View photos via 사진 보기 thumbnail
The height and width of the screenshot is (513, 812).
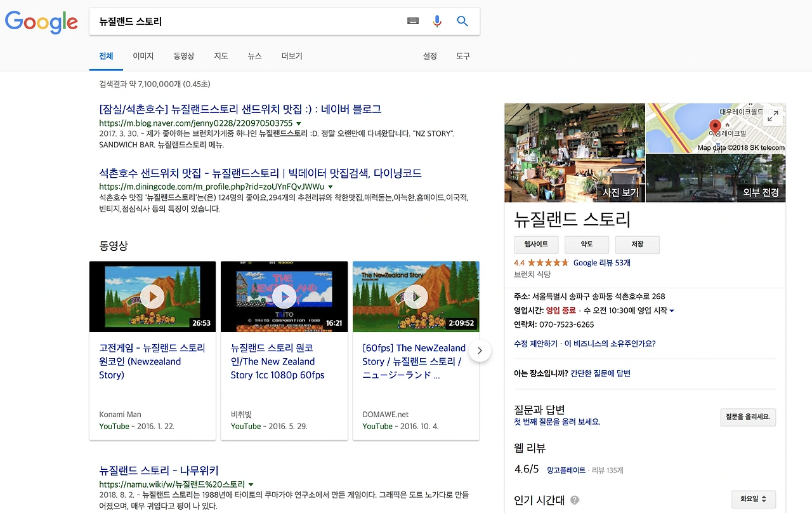(x=574, y=152)
